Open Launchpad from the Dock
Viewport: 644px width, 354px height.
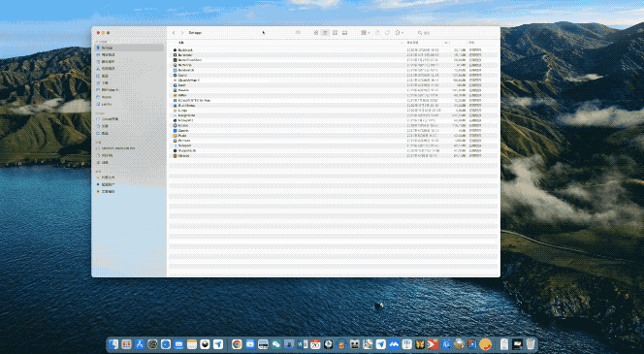tap(126, 344)
